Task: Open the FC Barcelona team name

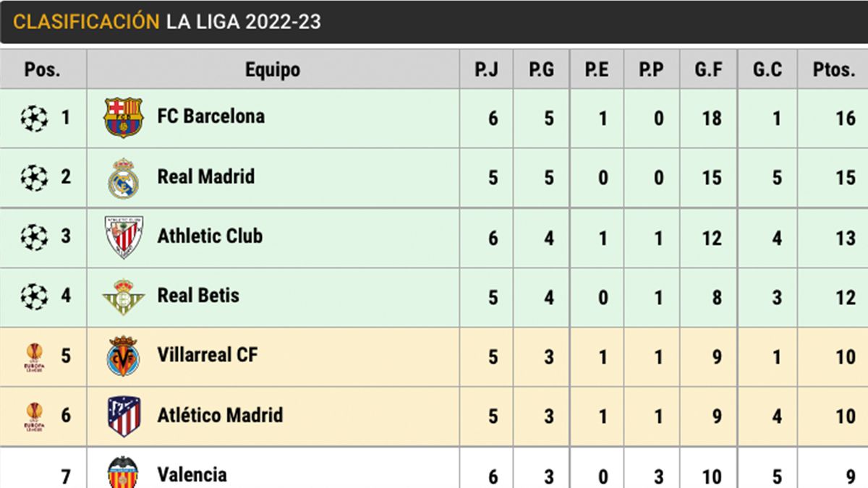Action: click(x=210, y=116)
